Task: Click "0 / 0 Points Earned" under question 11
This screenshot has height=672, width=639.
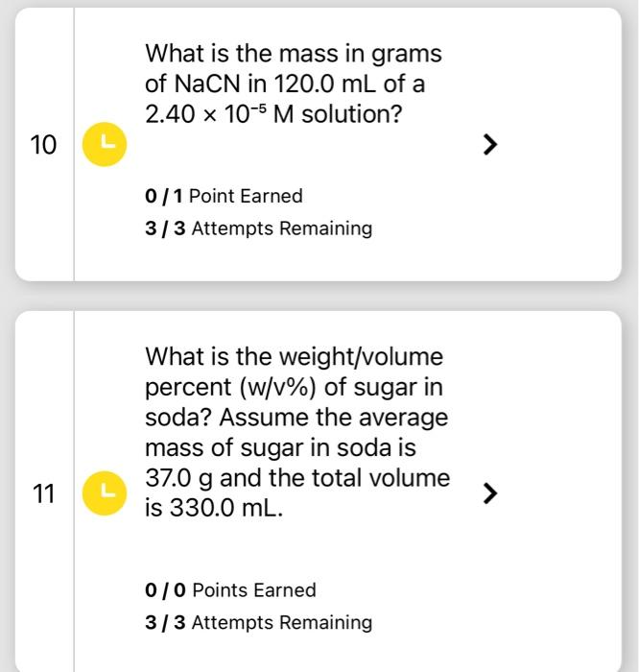Action: (x=231, y=590)
